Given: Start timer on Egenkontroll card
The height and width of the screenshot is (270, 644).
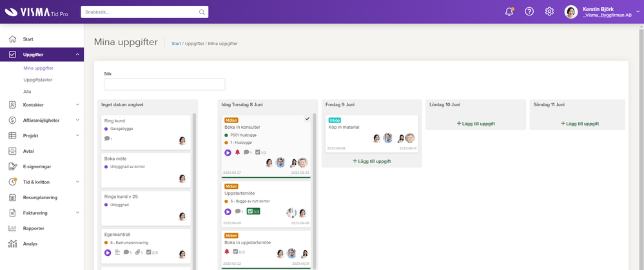Looking at the screenshot, I should tap(108, 252).
